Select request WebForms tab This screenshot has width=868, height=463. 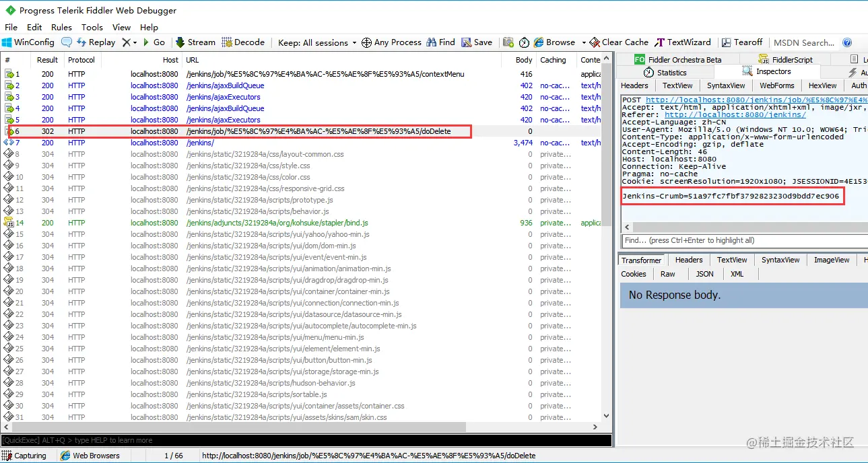click(777, 85)
